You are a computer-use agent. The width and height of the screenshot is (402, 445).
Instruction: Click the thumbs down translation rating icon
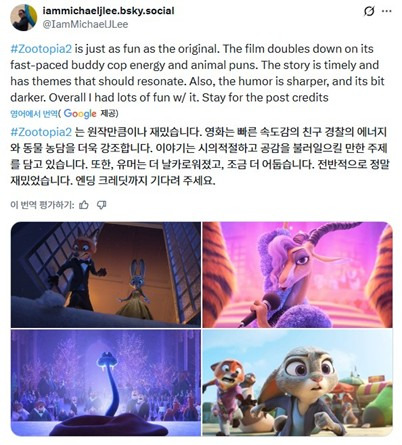coord(101,205)
